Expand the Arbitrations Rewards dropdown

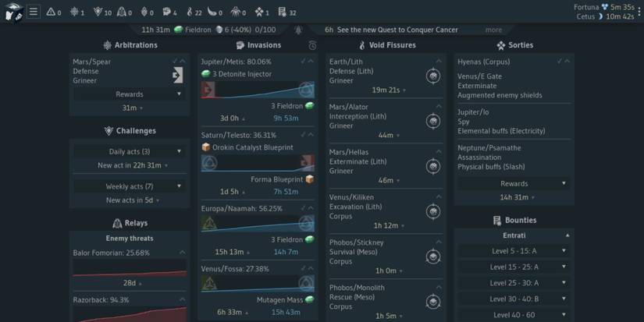click(130, 94)
